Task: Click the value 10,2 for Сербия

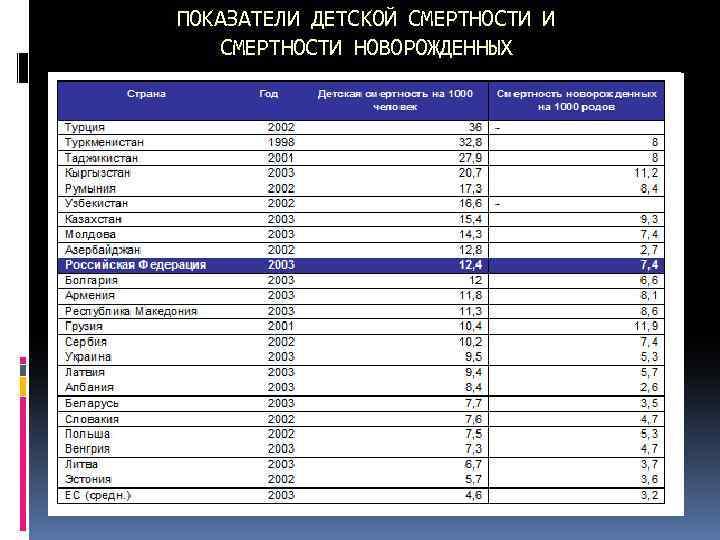Action: coord(470,342)
